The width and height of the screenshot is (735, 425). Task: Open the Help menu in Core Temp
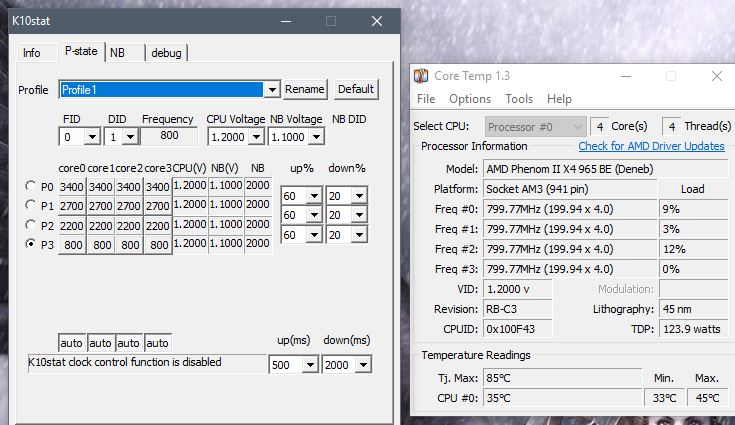tap(559, 99)
